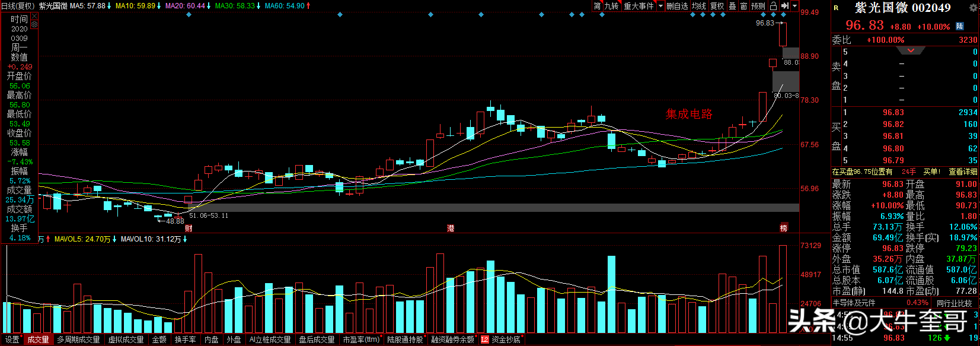Click the jump-to-end arrow icon
The height and width of the screenshot is (346, 980).
tap(785, 6)
